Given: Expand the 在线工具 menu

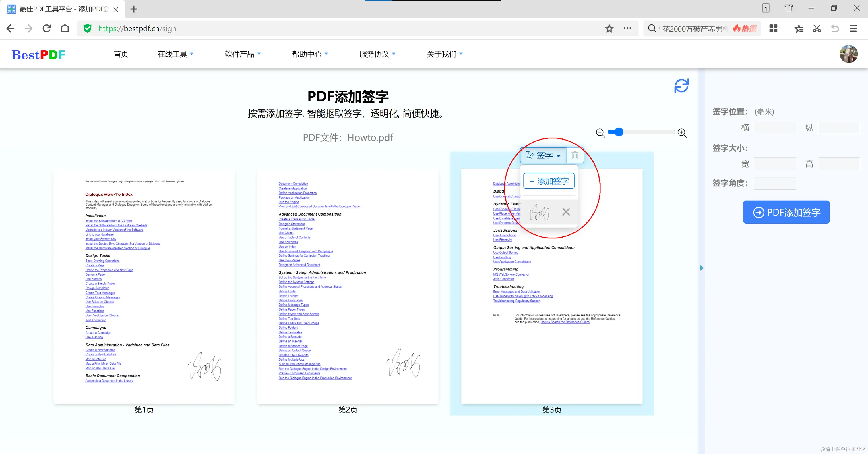Looking at the screenshot, I should tap(175, 54).
